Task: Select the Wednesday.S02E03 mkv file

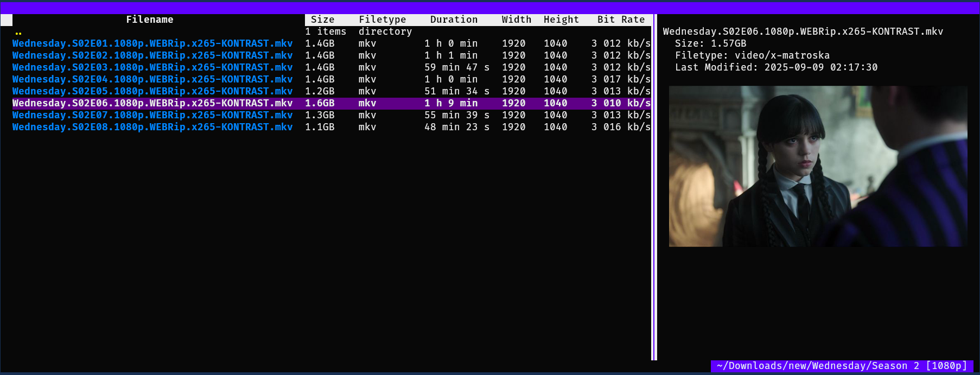Action: [152, 67]
